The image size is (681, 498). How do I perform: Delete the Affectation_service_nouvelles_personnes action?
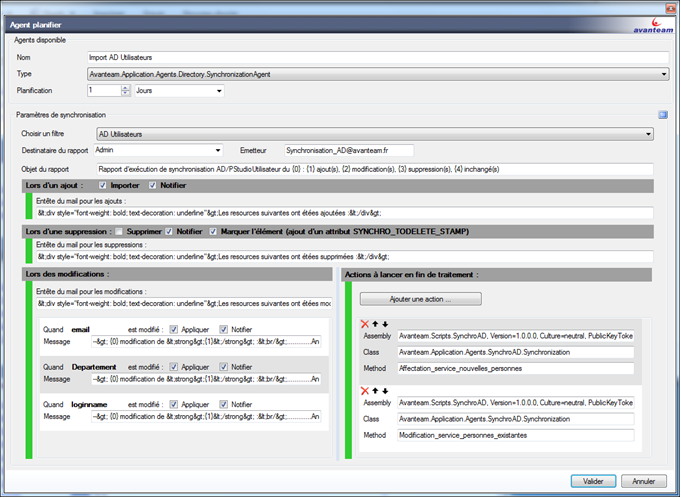[x=364, y=324]
